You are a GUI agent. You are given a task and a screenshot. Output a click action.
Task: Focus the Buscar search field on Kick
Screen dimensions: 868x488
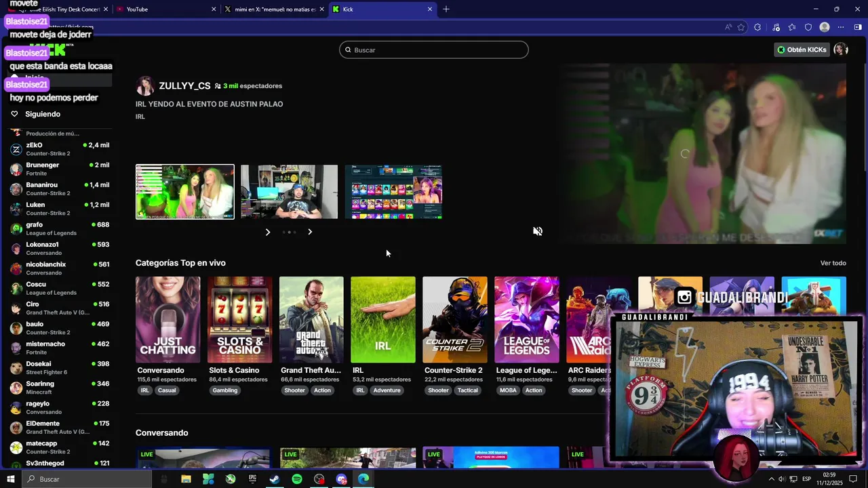434,49
